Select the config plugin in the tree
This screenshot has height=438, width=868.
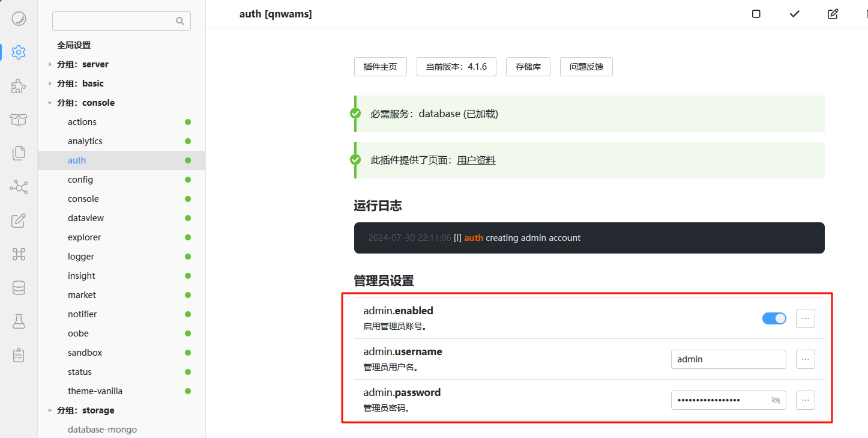80,180
